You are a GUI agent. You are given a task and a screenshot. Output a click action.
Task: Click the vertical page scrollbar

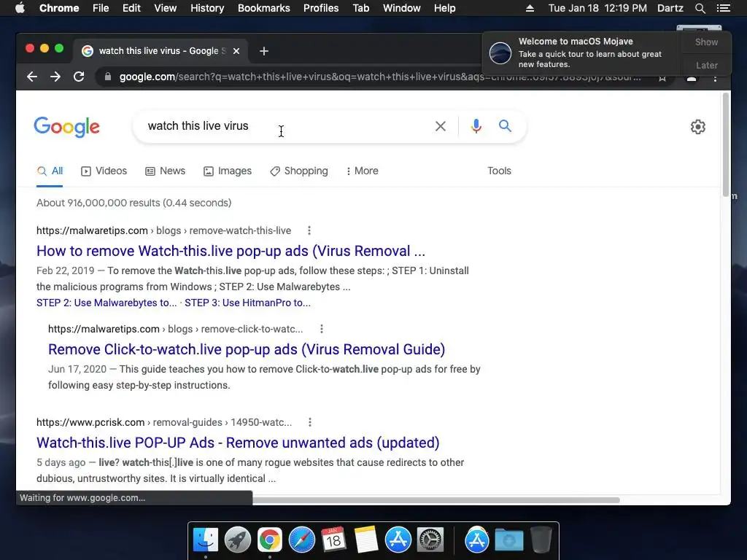726,145
